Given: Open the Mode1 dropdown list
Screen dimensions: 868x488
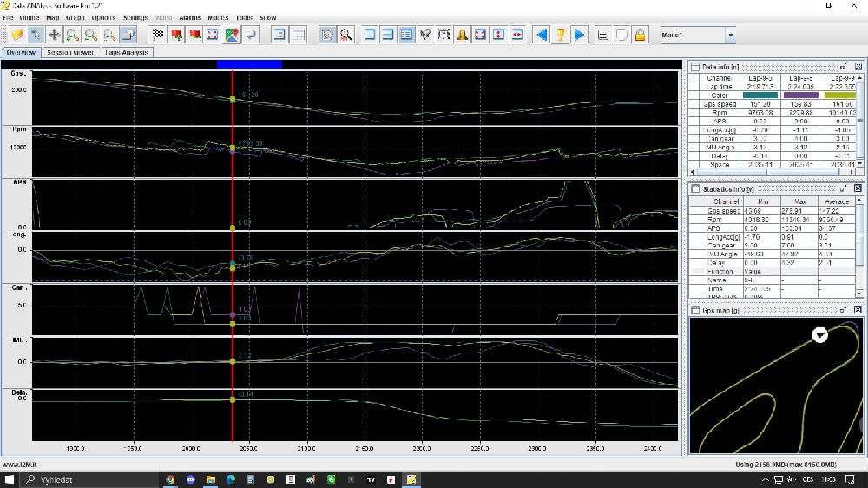Looking at the screenshot, I should [730, 36].
